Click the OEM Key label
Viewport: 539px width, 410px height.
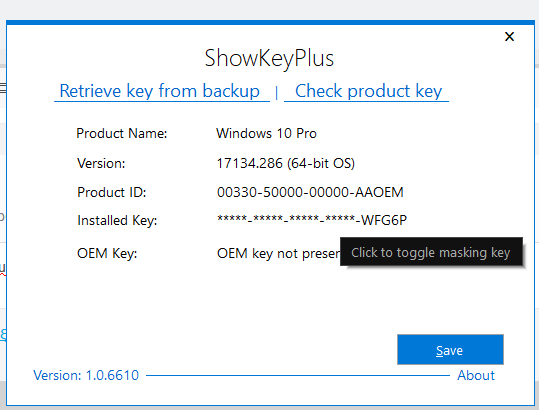click(x=107, y=254)
